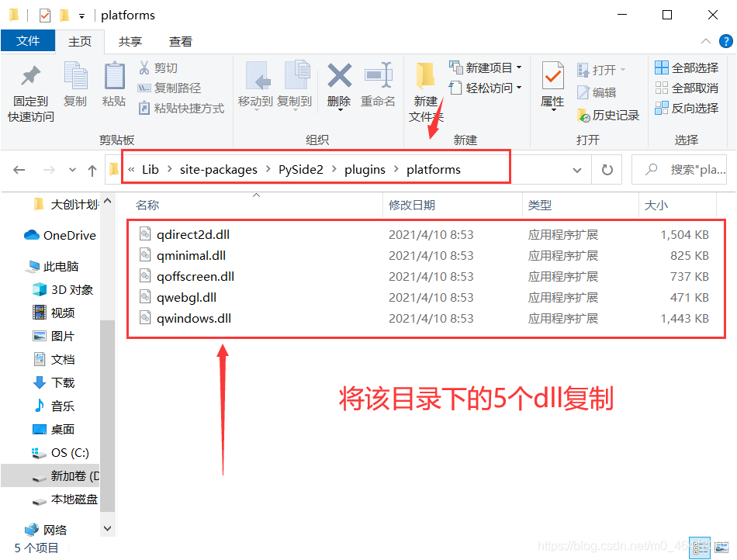
Task: Open Network (网络) in sidebar
Action: pos(46,531)
